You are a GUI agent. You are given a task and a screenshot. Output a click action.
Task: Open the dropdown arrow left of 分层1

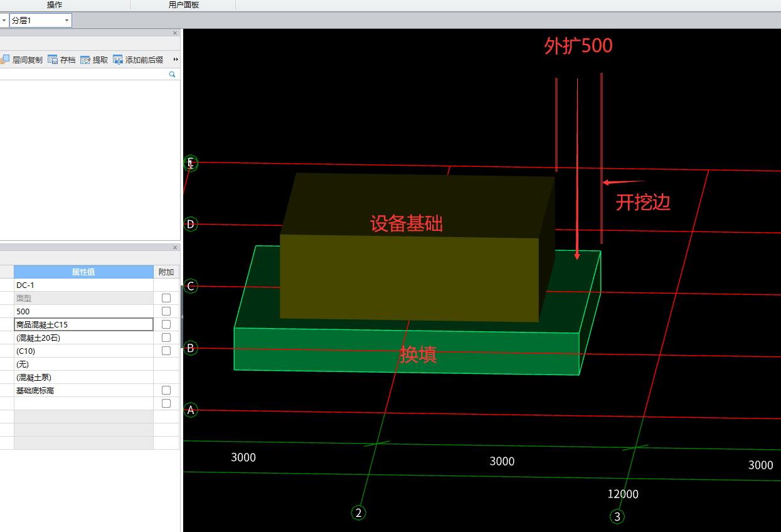(x=4, y=21)
